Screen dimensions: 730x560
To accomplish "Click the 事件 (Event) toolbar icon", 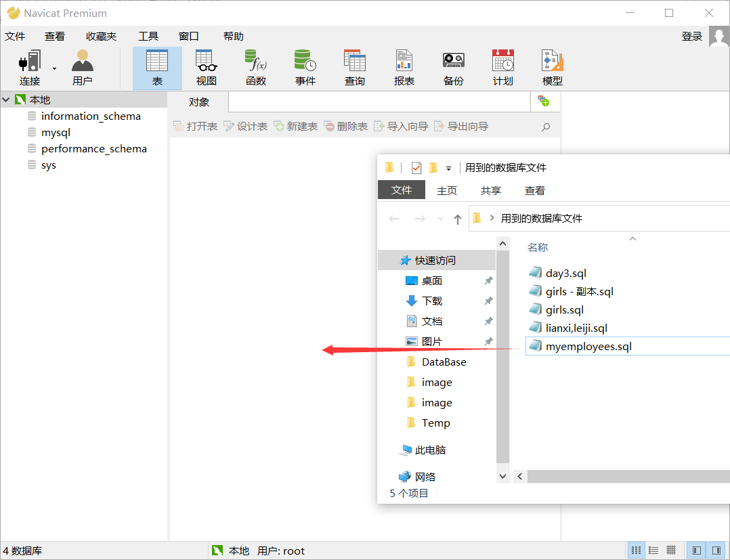I will [305, 68].
